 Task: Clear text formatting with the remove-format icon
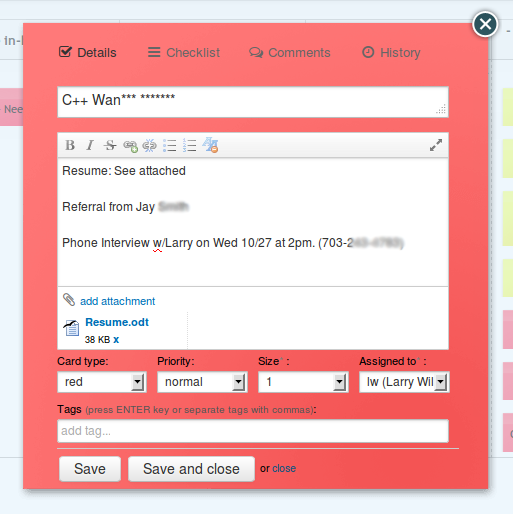pyautogui.click(x=210, y=145)
